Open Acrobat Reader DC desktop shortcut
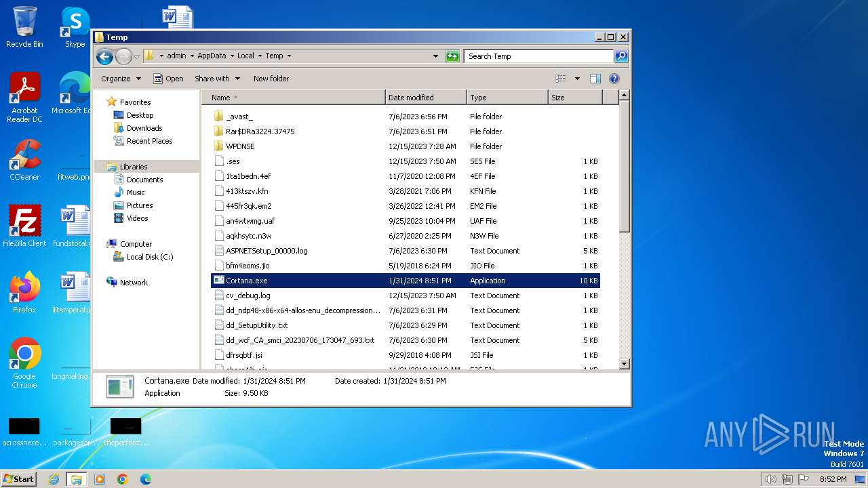This screenshot has width=868, height=488. coord(24,98)
